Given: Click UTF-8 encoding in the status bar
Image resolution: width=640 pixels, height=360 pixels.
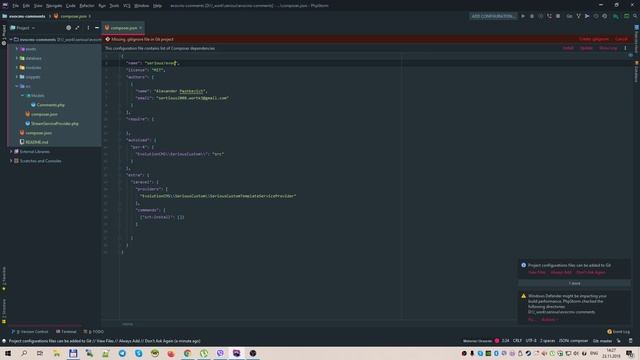Looking at the screenshot, I should 531,340.
